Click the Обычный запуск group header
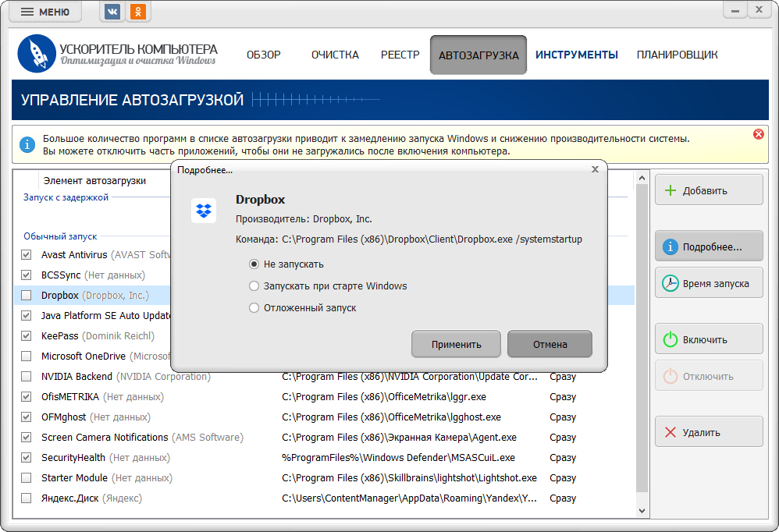 60,236
